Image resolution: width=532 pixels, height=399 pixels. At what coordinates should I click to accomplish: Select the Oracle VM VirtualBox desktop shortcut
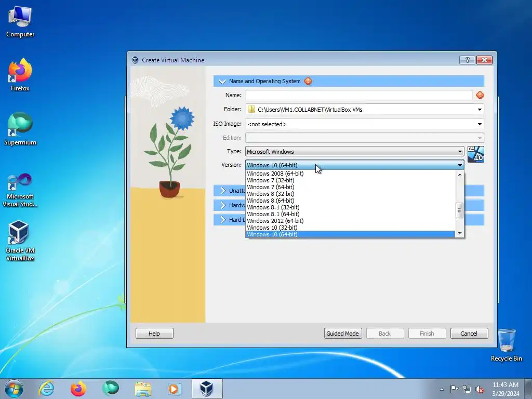[x=20, y=240]
